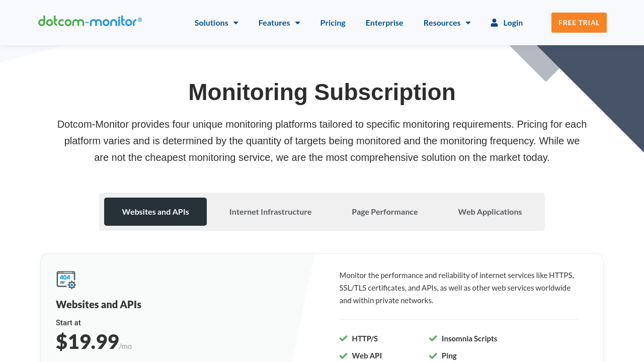Expand the Solutions dropdown arrow
Screen dimensions: 644x362
pos(235,23)
